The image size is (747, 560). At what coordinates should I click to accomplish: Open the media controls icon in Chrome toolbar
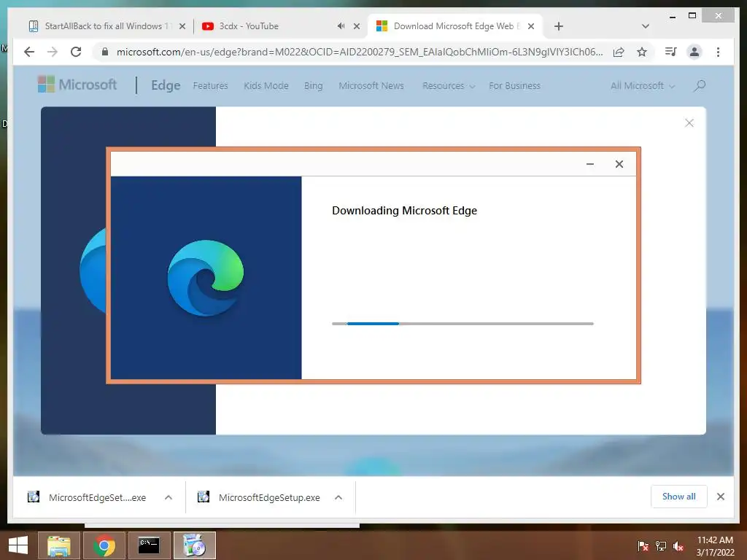(671, 52)
